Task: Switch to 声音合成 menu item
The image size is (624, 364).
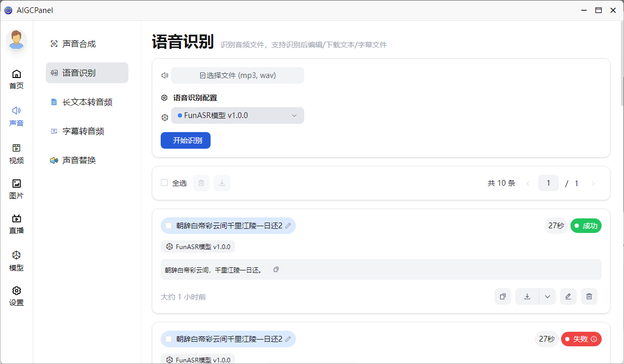Action: (x=79, y=44)
